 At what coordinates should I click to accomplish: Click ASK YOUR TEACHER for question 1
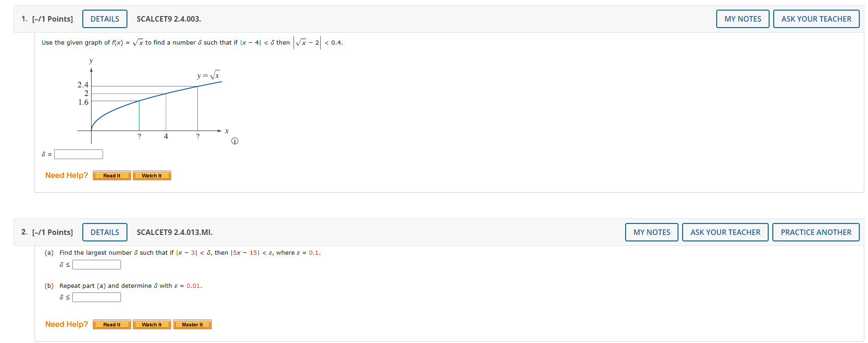pyautogui.click(x=816, y=19)
